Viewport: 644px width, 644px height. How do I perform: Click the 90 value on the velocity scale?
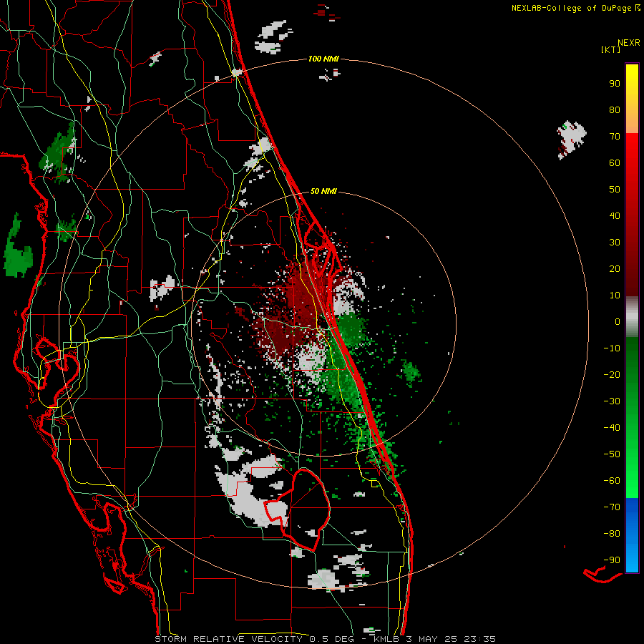[615, 84]
